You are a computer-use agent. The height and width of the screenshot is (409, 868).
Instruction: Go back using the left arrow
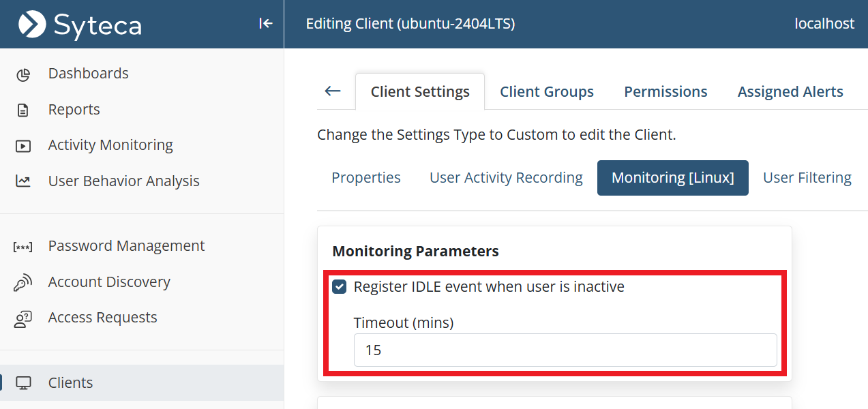click(x=333, y=91)
